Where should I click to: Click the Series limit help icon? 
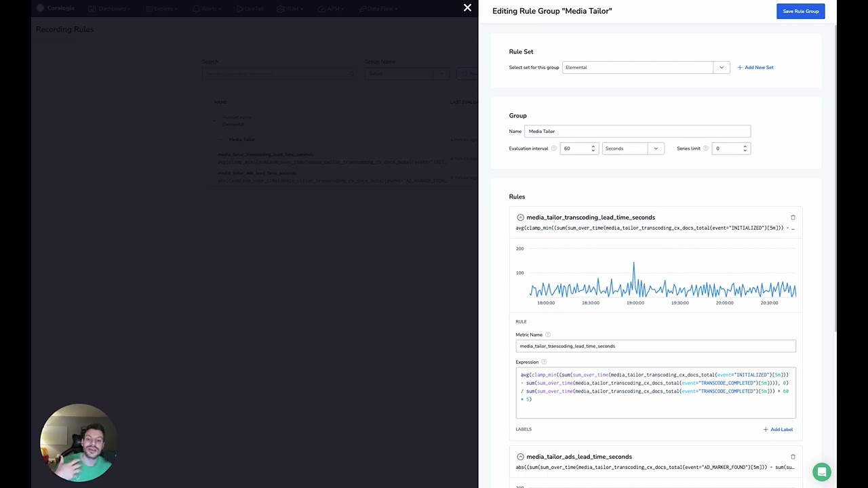click(705, 148)
